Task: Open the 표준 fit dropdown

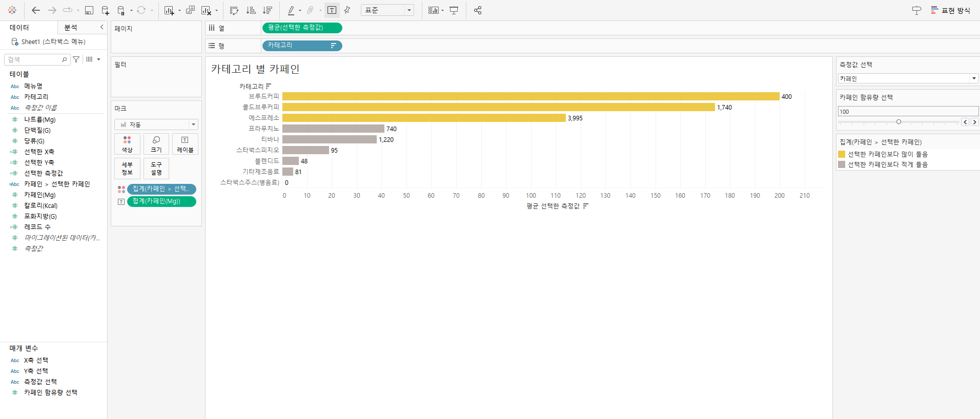Action: (x=387, y=10)
